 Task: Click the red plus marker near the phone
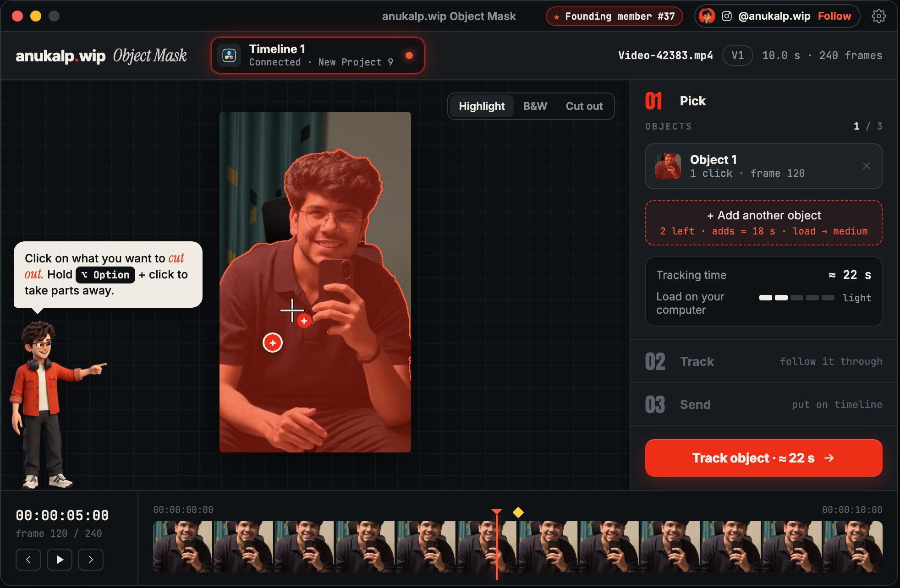click(x=304, y=321)
